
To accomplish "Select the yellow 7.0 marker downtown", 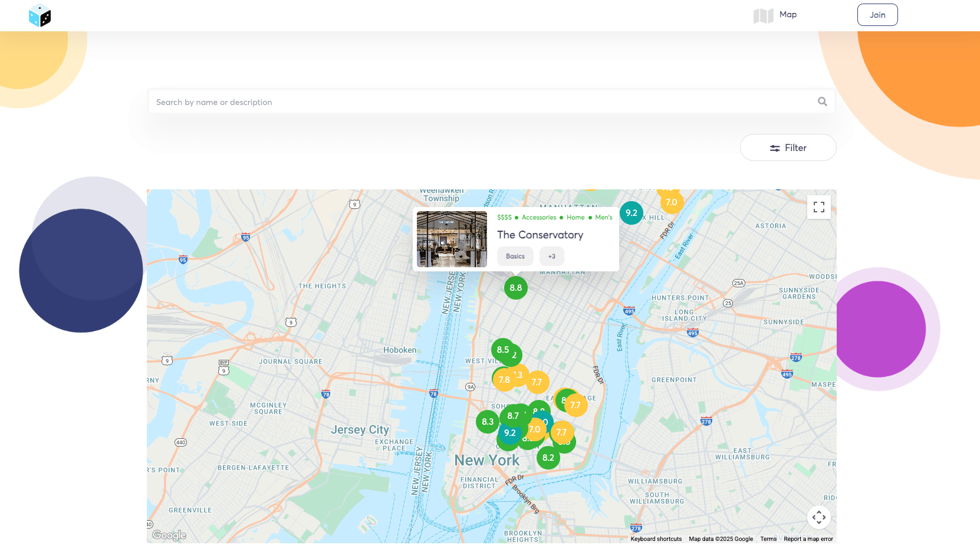I will coord(535,429).
